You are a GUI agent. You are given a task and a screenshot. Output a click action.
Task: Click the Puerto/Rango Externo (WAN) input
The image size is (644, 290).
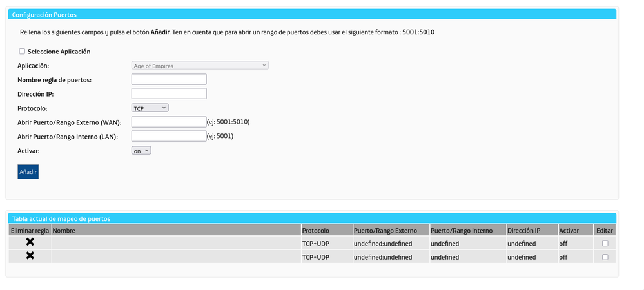click(168, 122)
